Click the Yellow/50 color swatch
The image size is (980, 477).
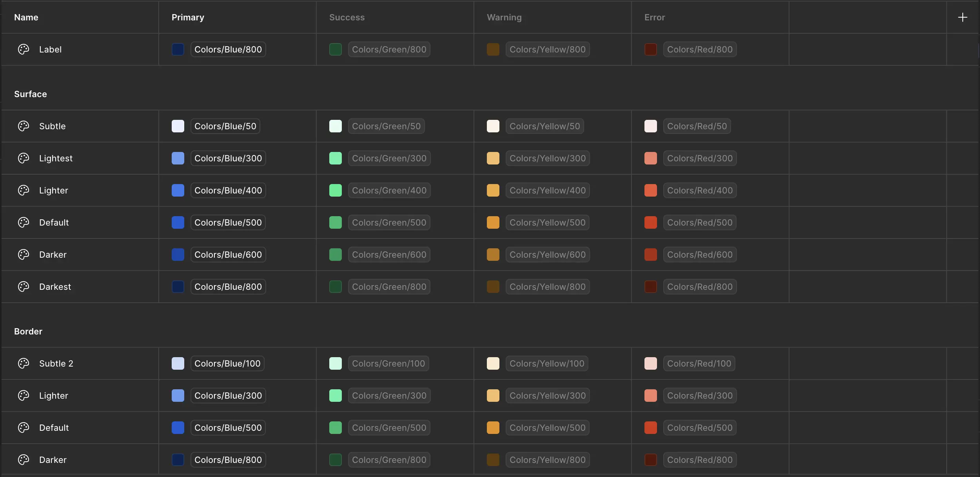[493, 126]
